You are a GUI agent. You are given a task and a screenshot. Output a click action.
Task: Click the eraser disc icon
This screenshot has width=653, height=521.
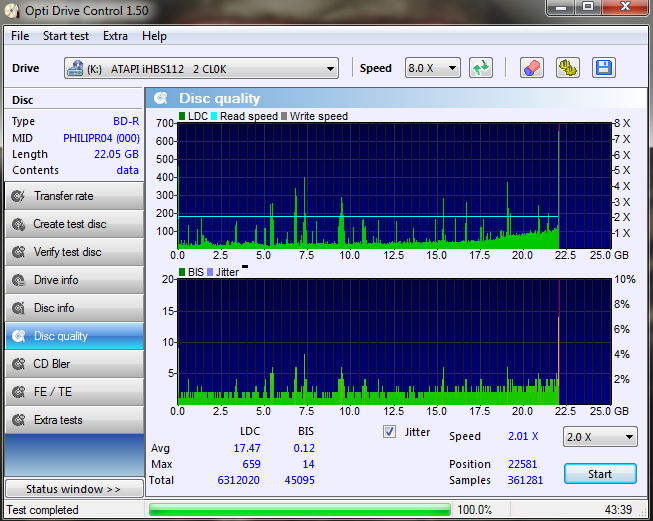pyautogui.click(x=532, y=68)
